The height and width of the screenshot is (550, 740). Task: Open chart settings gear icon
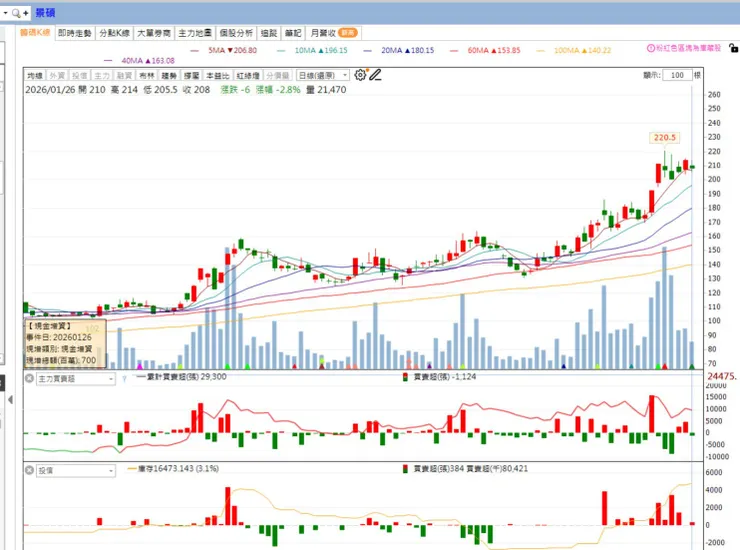click(x=360, y=75)
